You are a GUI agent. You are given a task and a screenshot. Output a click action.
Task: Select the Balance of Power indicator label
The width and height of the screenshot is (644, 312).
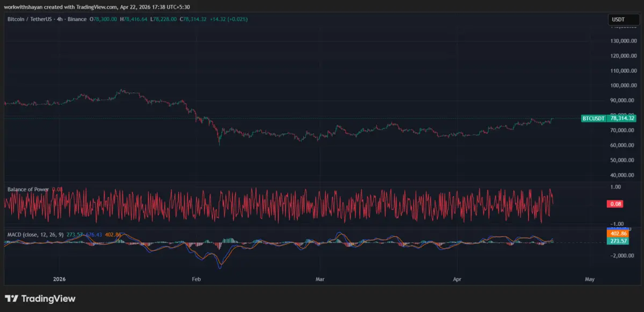[x=28, y=189]
